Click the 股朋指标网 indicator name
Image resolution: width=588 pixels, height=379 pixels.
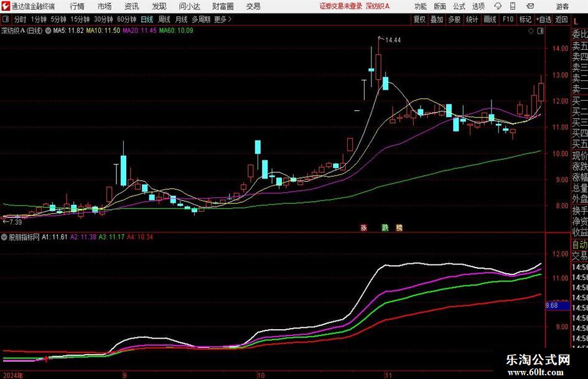pyautogui.click(x=24, y=237)
